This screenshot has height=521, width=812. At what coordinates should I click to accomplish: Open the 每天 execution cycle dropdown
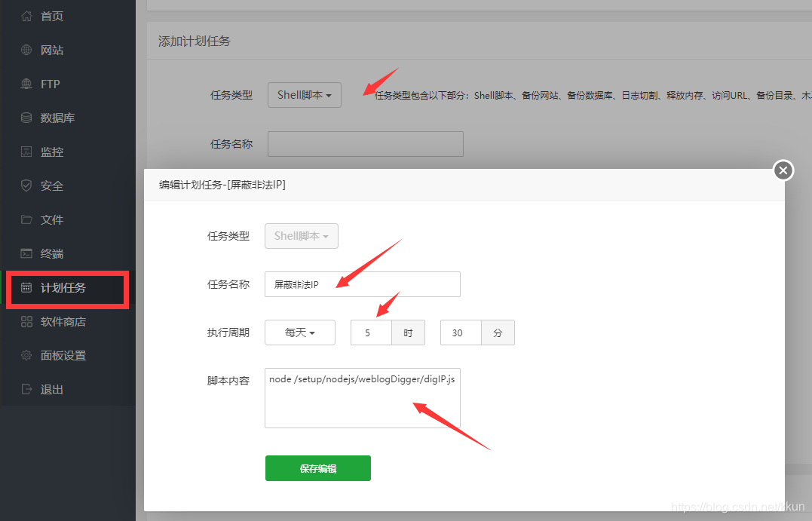[300, 333]
